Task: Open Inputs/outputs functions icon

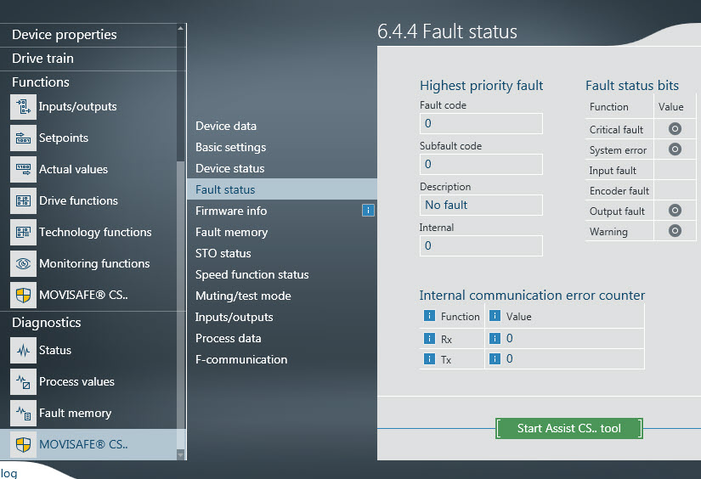Action: 22,107
